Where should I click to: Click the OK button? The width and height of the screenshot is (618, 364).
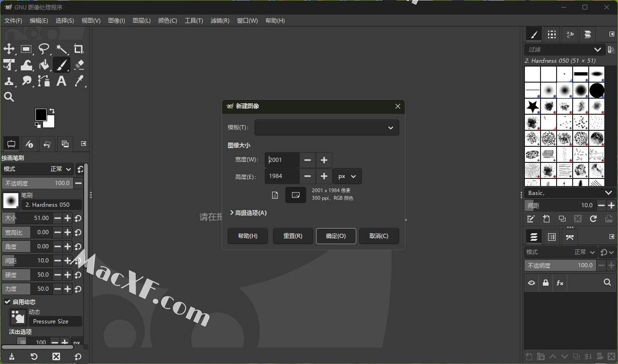coord(336,236)
